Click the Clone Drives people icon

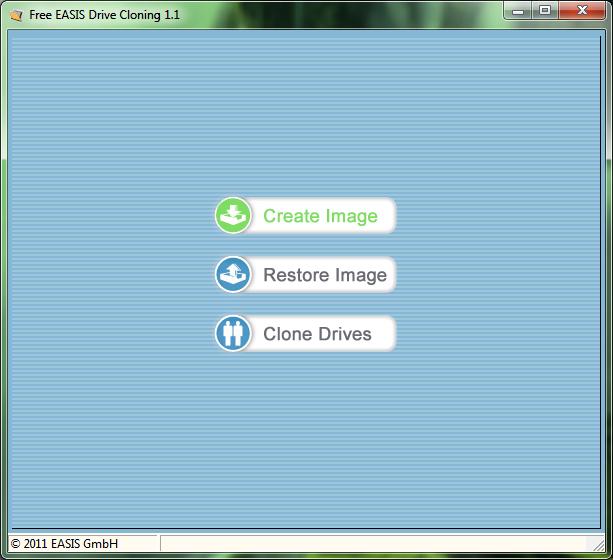pos(233,334)
